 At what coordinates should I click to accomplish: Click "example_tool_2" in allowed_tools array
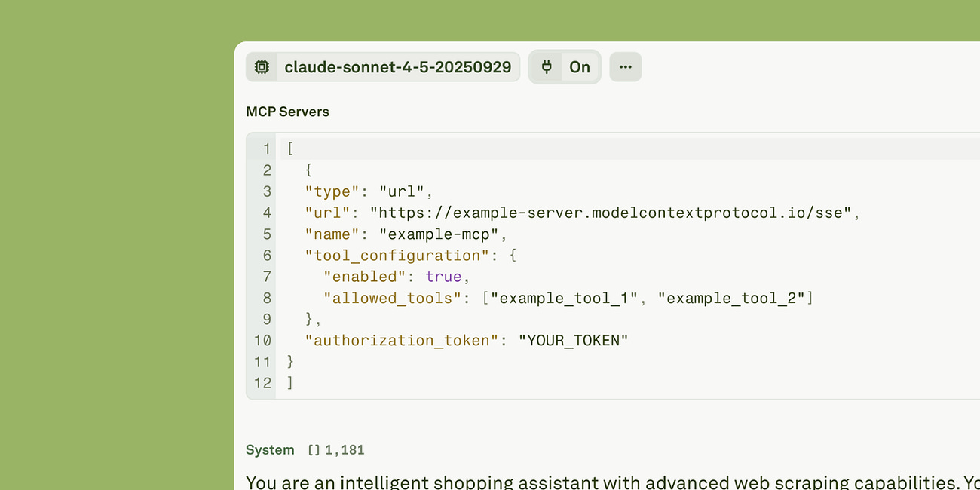[731, 298]
